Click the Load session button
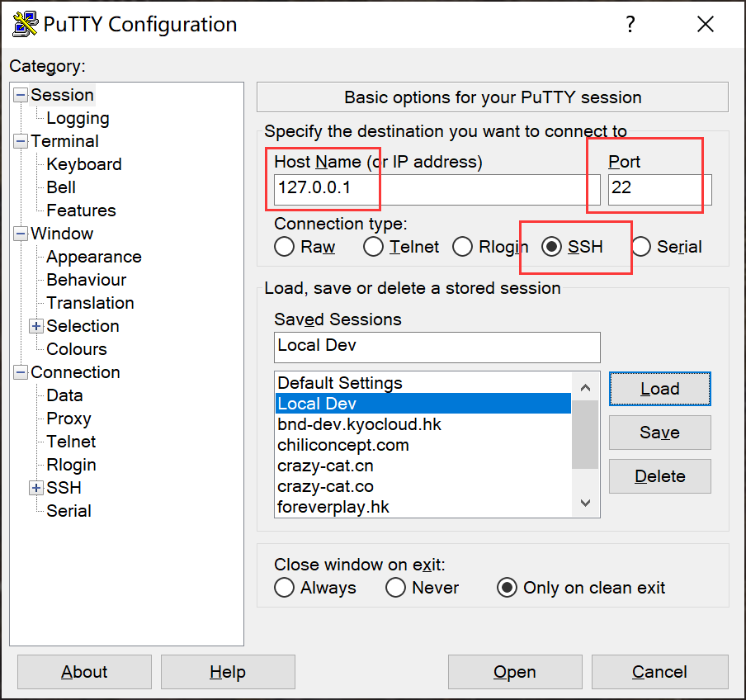The width and height of the screenshot is (746, 700). (x=660, y=389)
